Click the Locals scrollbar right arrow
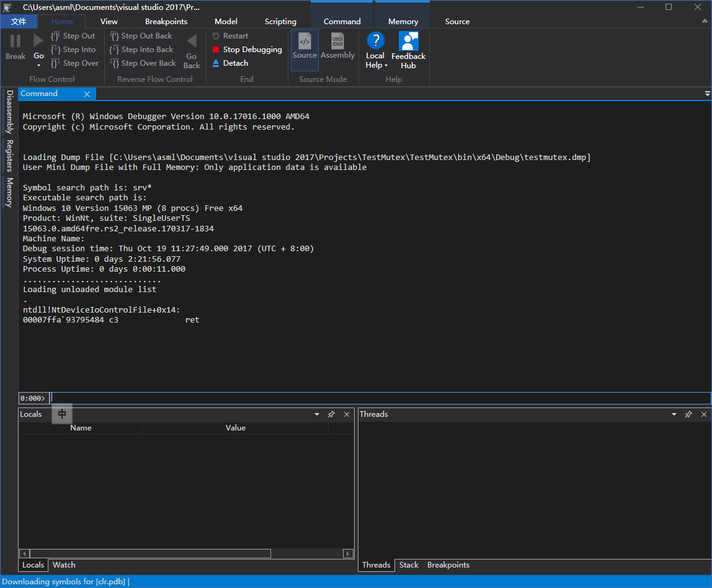The height and width of the screenshot is (588, 712). [348, 553]
